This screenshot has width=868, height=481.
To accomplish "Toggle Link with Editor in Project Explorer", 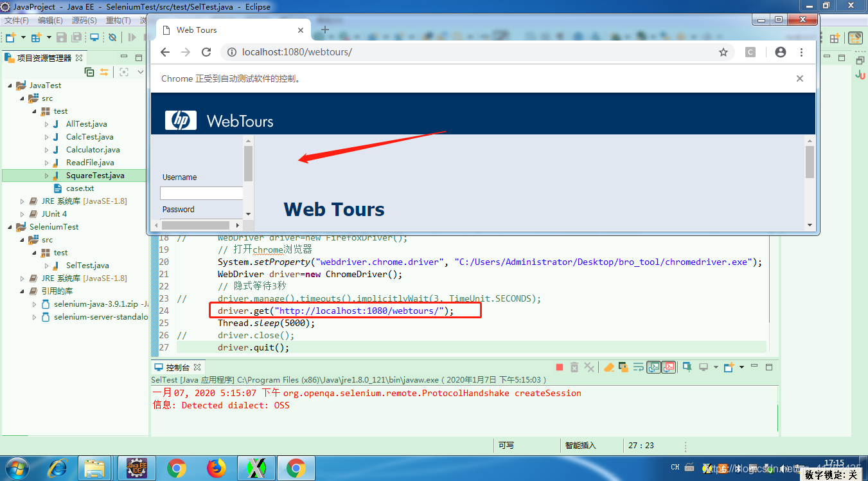I will click(x=104, y=72).
